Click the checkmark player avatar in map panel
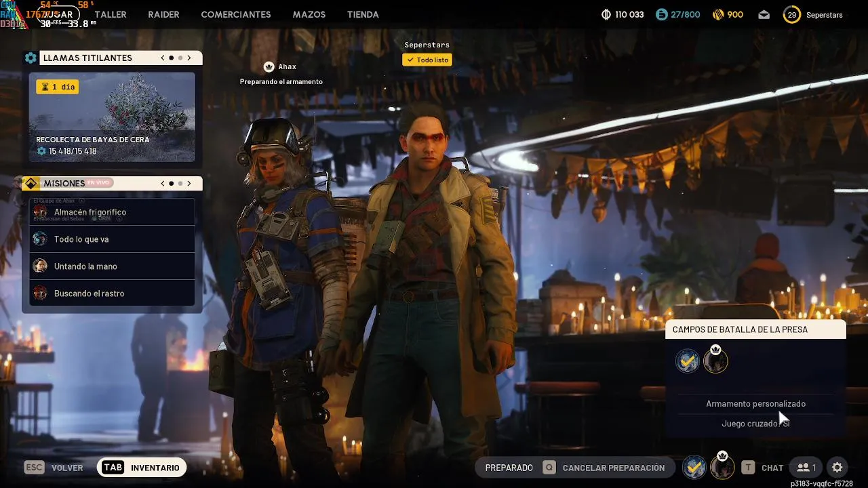 pyautogui.click(x=688, y=361)
